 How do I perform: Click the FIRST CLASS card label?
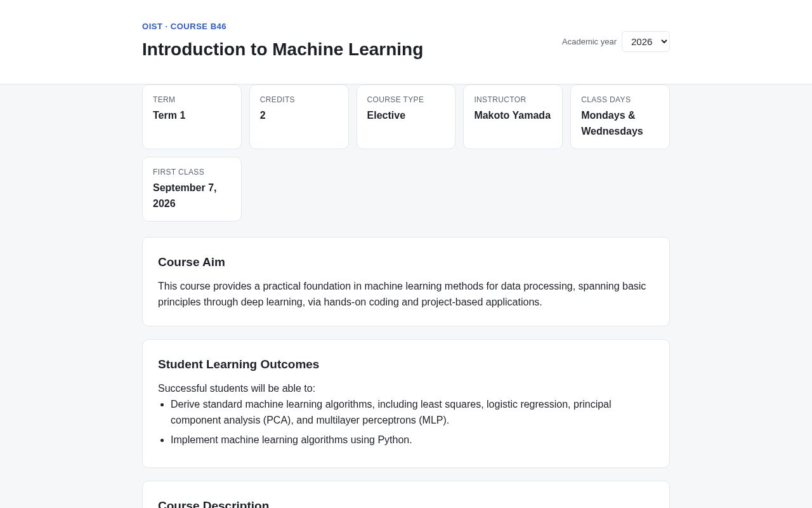pyautogui.click(x=178, y=172)
